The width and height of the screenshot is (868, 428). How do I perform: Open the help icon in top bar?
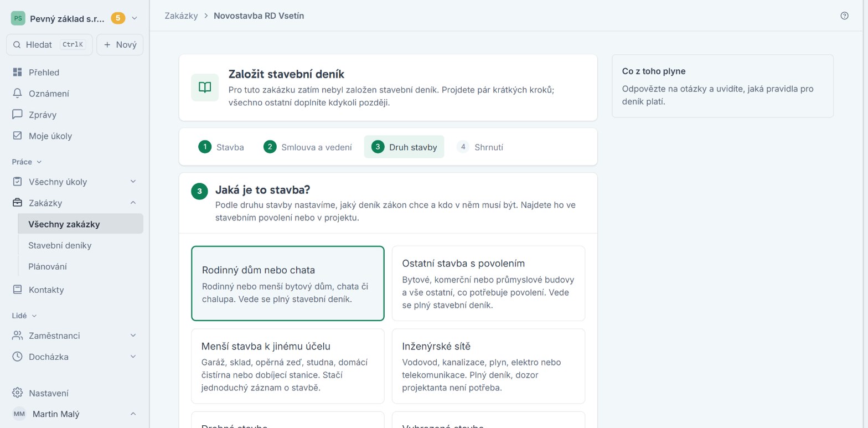(x=844, y=16)
